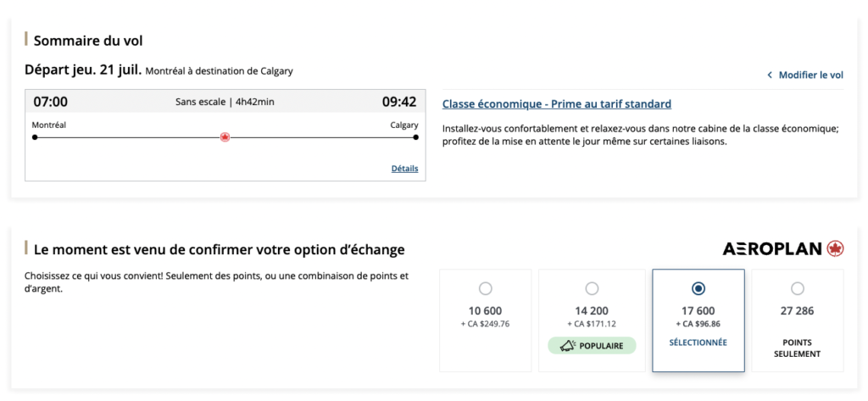The image size is (868, 401).
Task: Select the 17 600 points radio button
Action: [698, 288]
